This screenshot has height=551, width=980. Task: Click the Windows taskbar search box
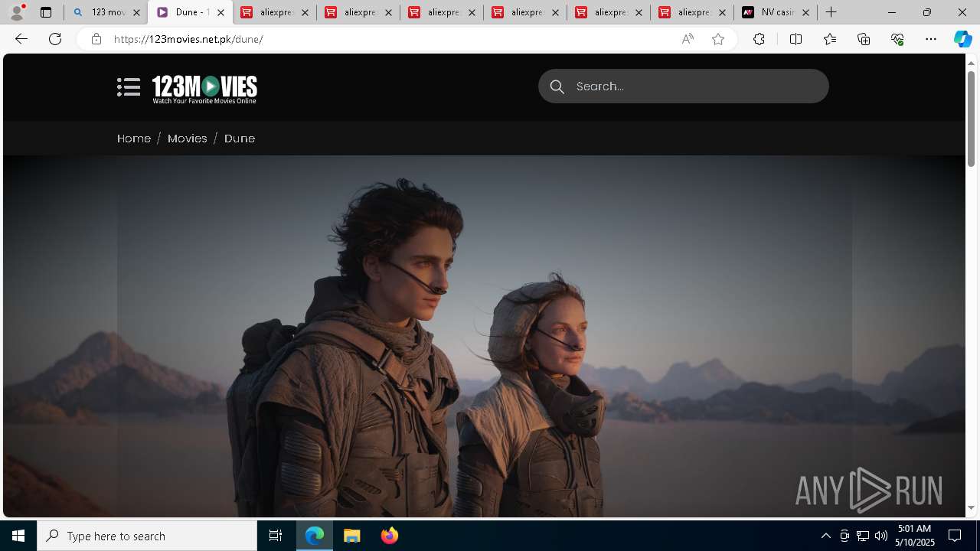point(147,536)
